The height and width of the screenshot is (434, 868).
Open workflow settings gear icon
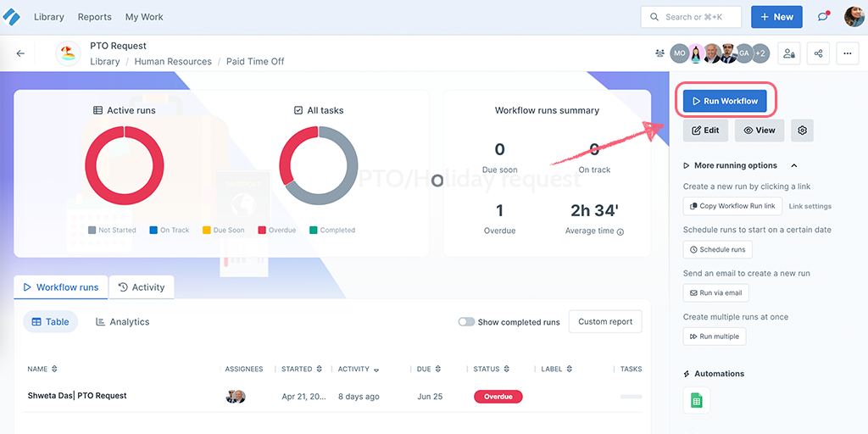point(802,131)
